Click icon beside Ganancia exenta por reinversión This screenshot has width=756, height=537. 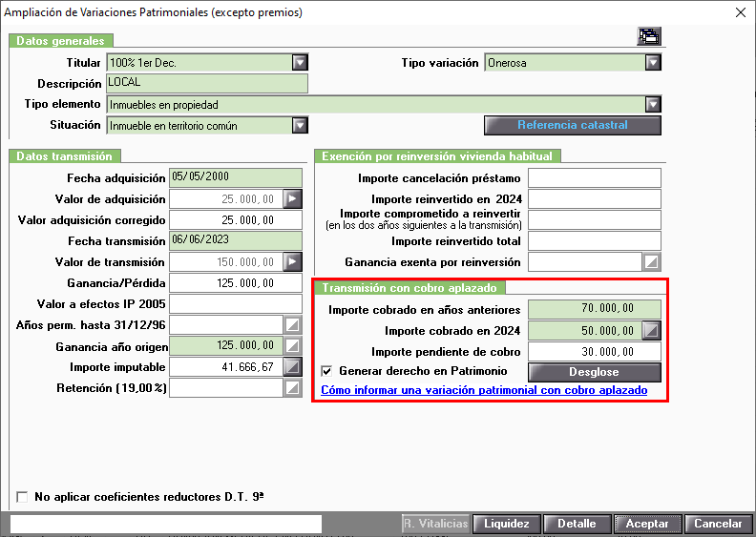click(652, 262)
